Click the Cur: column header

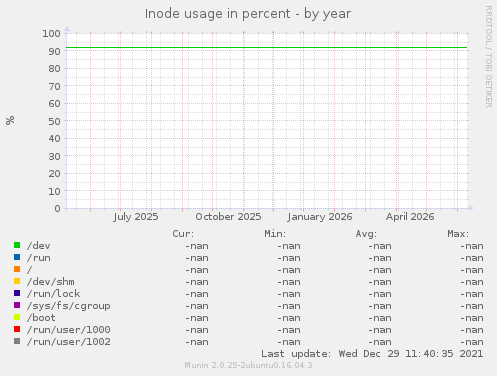point(183,234)
